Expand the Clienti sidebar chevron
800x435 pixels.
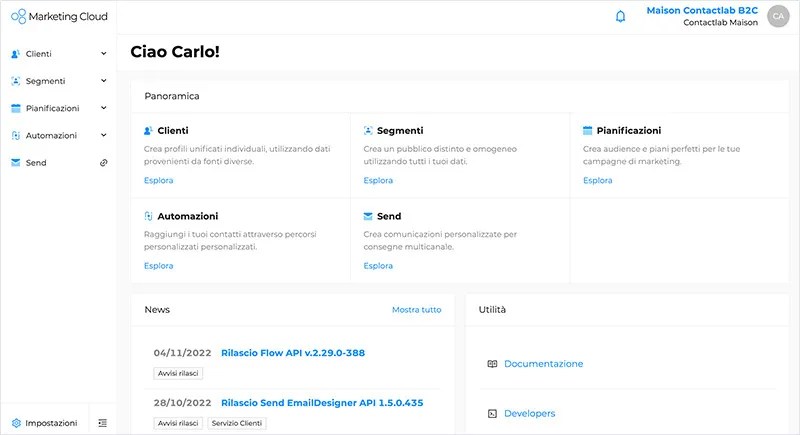tap(104, 54)
